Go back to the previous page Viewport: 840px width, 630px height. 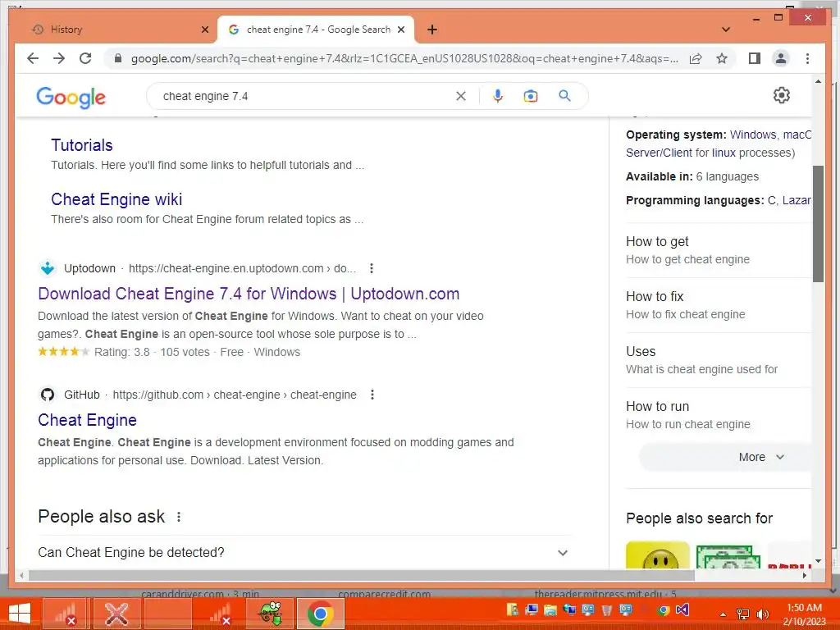(x=33, y=58)
